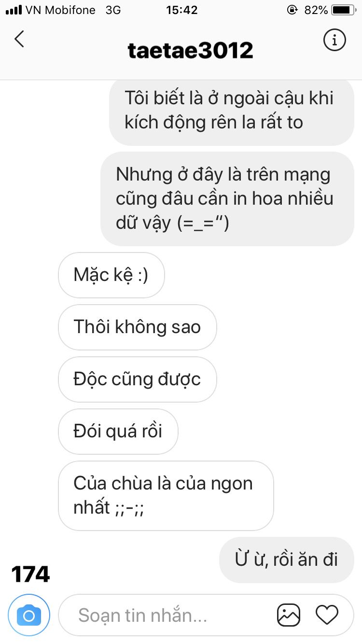Select the "Nhưng ở đây là trên mạng" message
Image resolution: width=362 pixels, height=644 pixels.
(227, 199)
